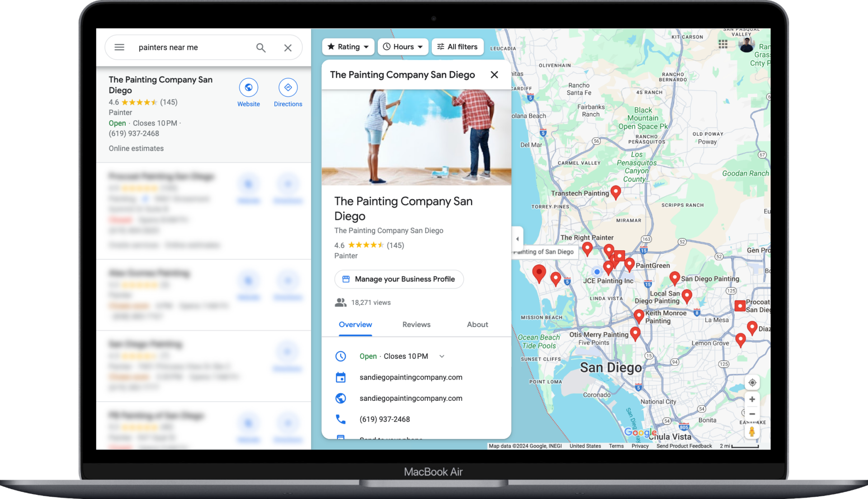The height and width of the screenshot is (499, 868).
Task: Open Street View pegman
Action: pyautogui.click(x=752, y=432)
